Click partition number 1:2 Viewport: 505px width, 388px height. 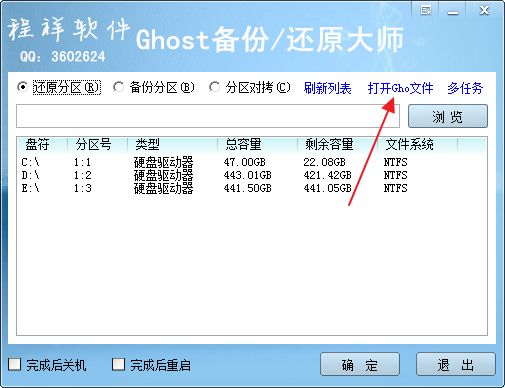point(82,175)
